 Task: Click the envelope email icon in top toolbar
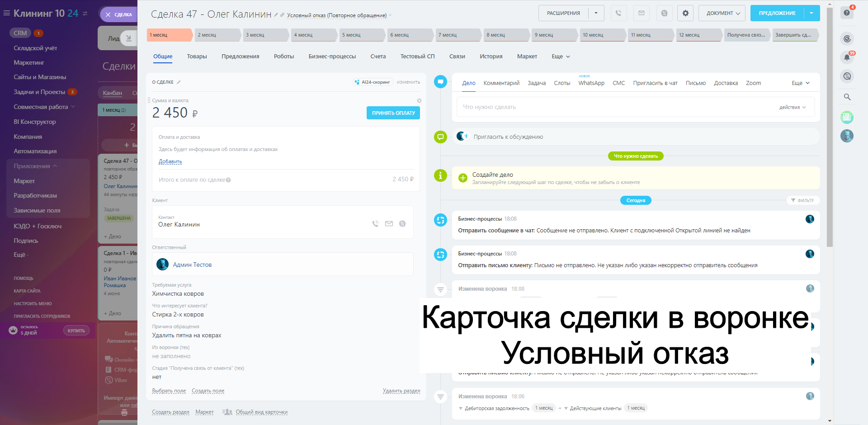[x=641, y=13]
